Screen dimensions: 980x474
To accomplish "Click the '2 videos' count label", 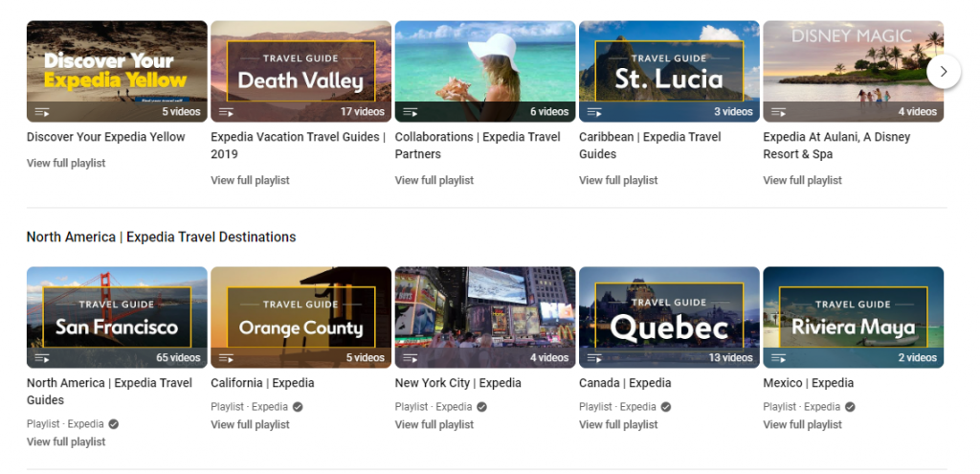I will pos(918,358).
